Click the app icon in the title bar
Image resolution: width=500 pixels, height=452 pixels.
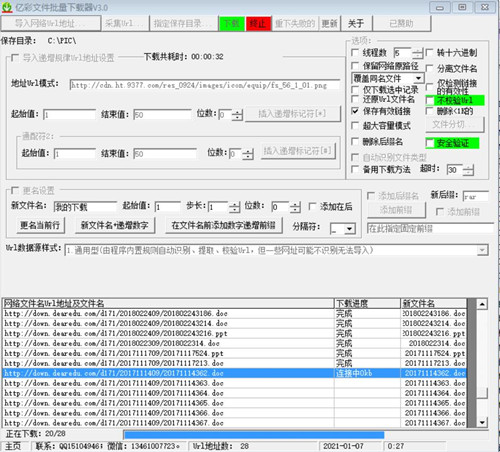pos(7,7)
